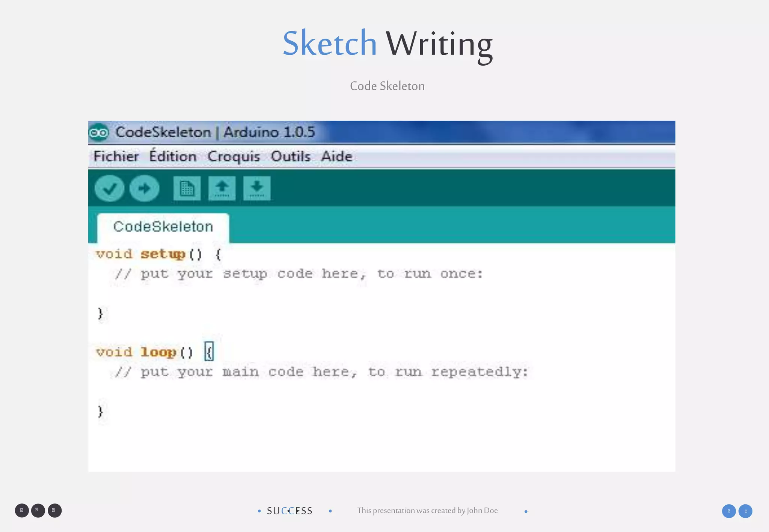769x532 pixels.
Task: Click the SUCCESS footer text
Action: pyautogui.click(x=290, y=511)
